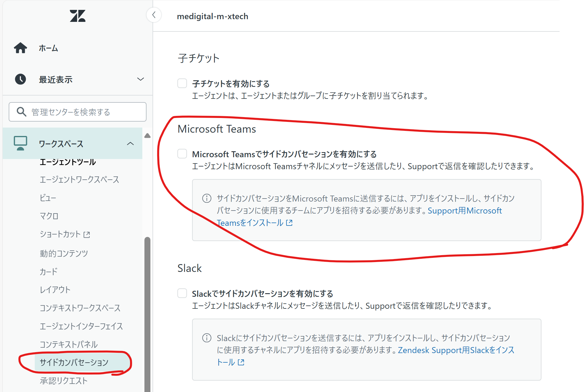
Task: Expand the 最近表示 dropdown chevron
Action: 141,79
